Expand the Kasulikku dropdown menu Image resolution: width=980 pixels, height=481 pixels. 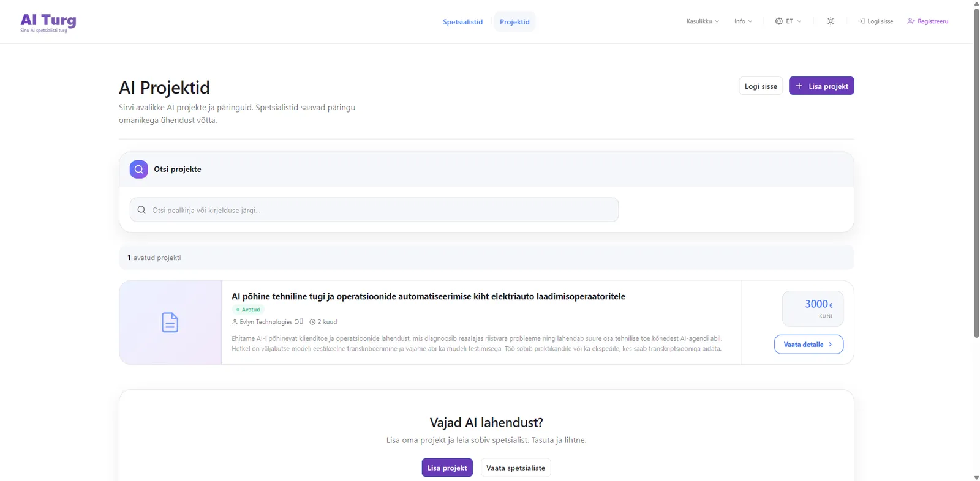coord(702,21)
